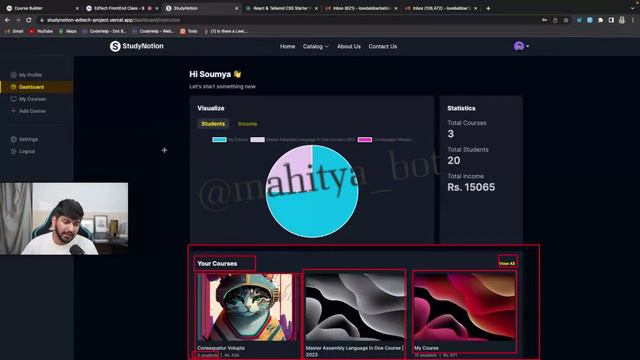Click the browser profile avatar
The width and height of the screenshot is (640, 360).
[x=622, y=20]
